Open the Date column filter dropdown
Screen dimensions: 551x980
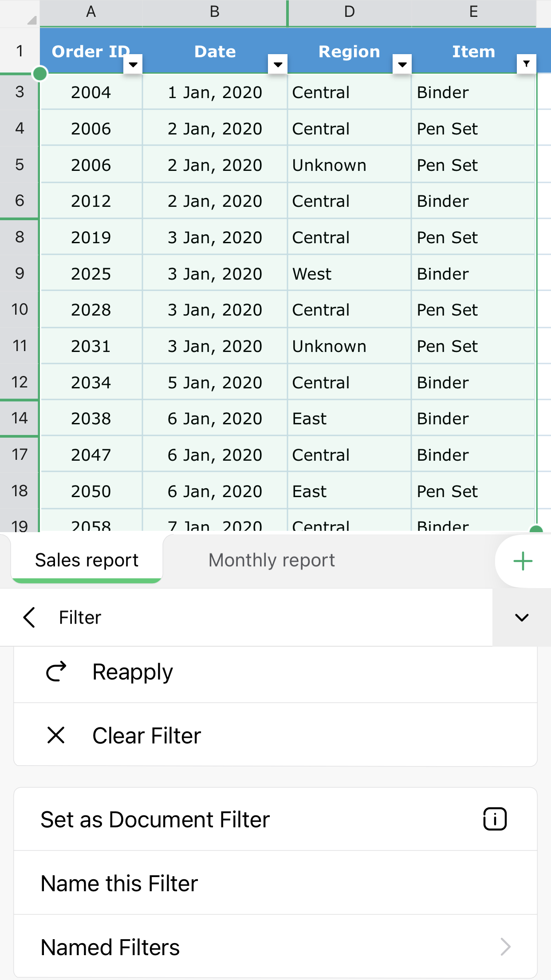(x=278, y=64)
